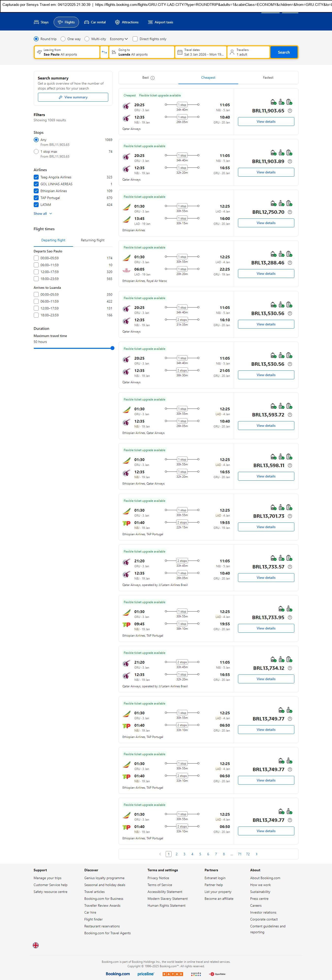Click the swap origin and destination arrows icon

(x=104, y=52)
